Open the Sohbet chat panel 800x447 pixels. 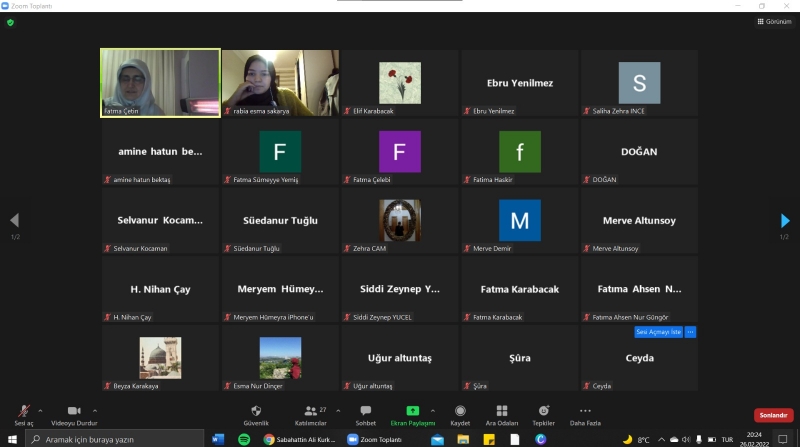pos(366,414)
